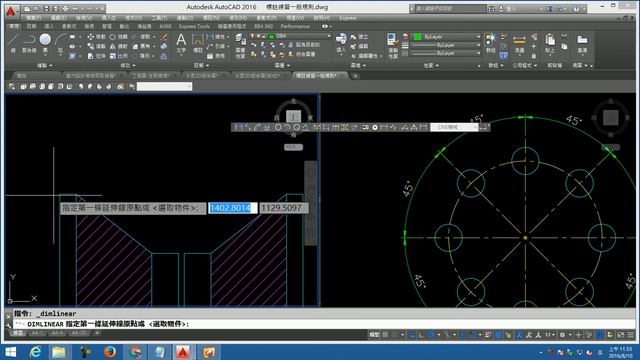Select the Circle (圓) tool in the ribbon
The width and height of the screenshot is (640, 360).
point(45,42)
